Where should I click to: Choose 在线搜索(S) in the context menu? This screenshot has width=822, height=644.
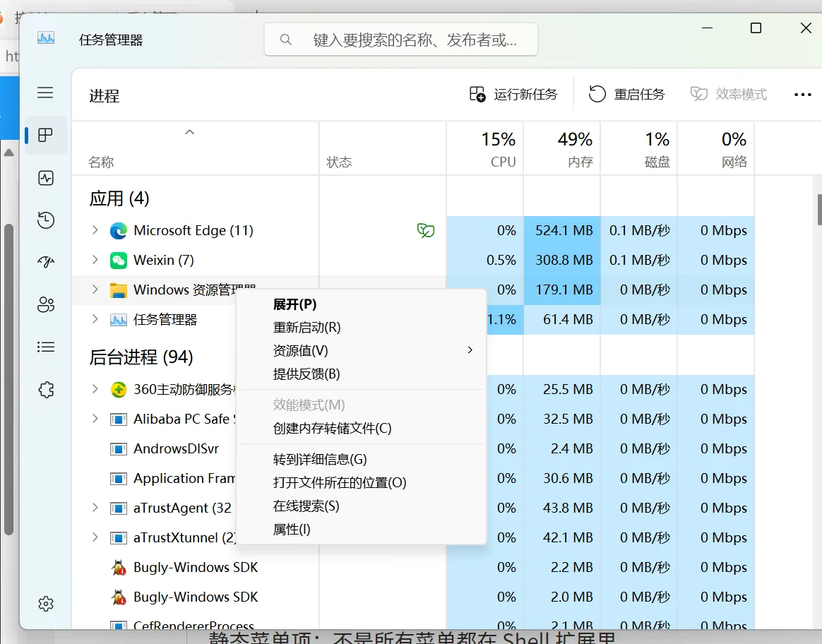click(x=361, y=506)
